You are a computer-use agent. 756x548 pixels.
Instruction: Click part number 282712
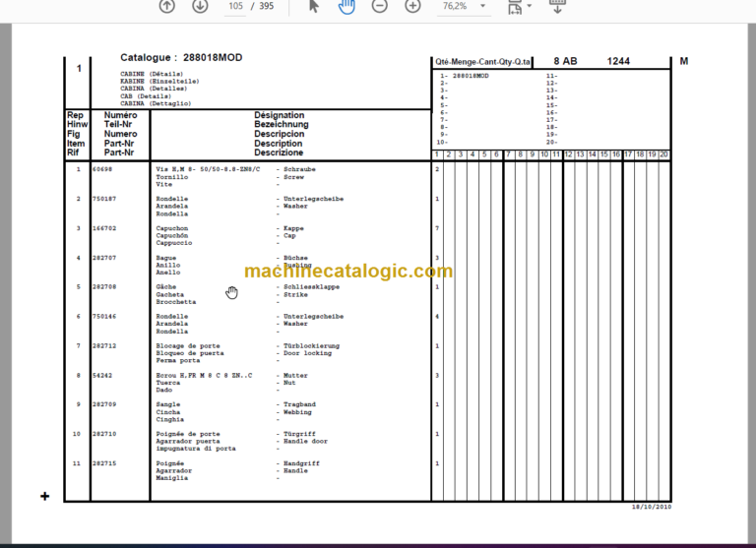coord(104,345)
